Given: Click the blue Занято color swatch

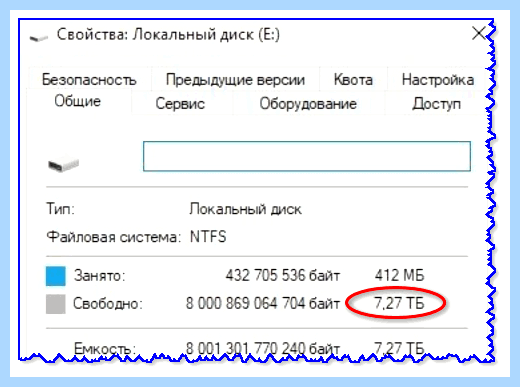Looking at the screenshot, I should pyautogui.click(x=55, y=276).
